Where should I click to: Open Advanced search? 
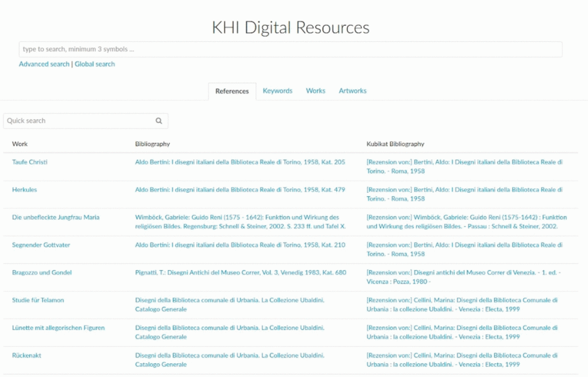pos(44,64)
